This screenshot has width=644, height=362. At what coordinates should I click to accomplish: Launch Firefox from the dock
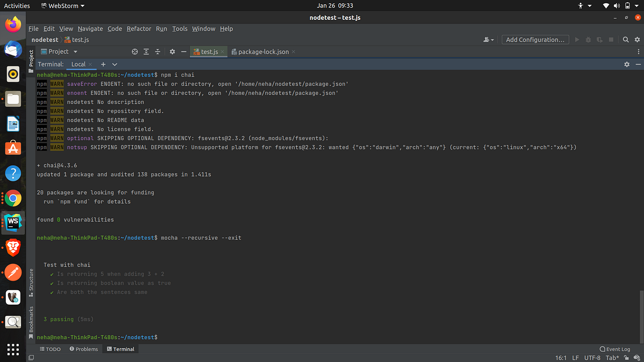13,24
